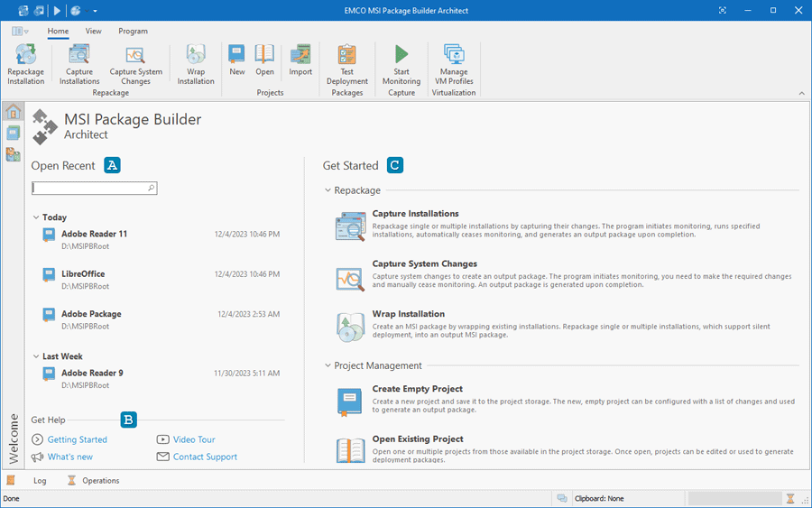Click the third sidebar packages icon
This screenshot has height=508, width=812.
pyautogui.click(x=13, y=153)
